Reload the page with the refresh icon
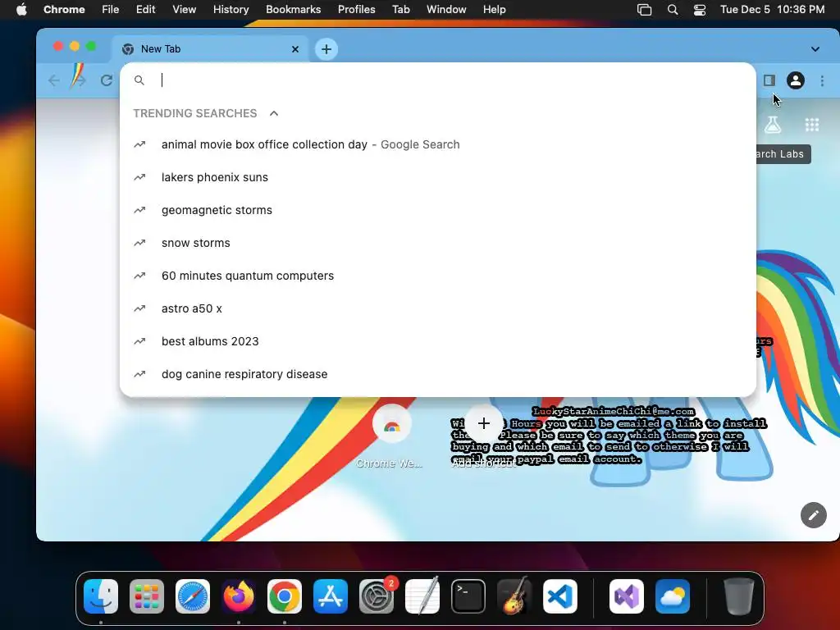Image resolution: width=840 pixels, height=630 pixels. point(107,80)
